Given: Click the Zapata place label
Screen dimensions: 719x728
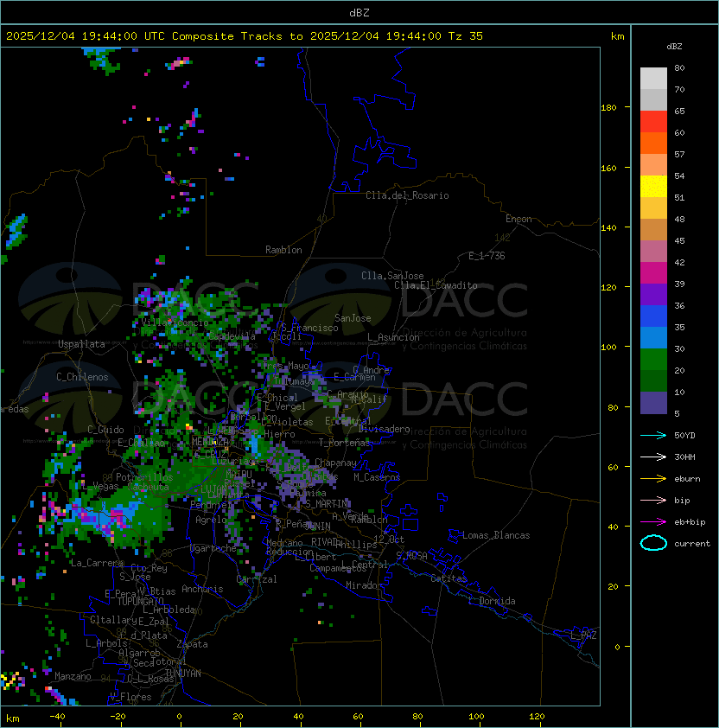Looking at the screenshot, I should click(x=192, y=644).
